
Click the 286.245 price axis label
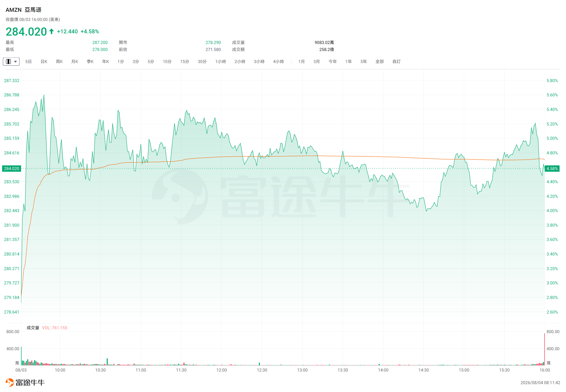point(11,109)
